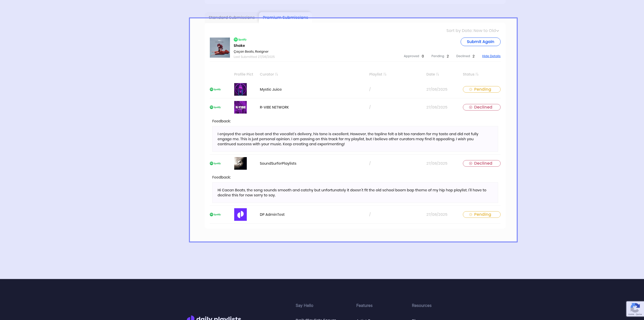Screen dimensions: 644x320
Task: Click the Curator column sort icon
Action: click(x=276, y=74)
